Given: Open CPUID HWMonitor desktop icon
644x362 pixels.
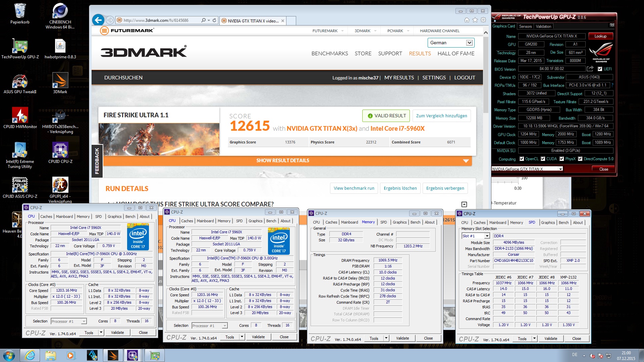Looking at the screenshot, I should pos(20,118).
